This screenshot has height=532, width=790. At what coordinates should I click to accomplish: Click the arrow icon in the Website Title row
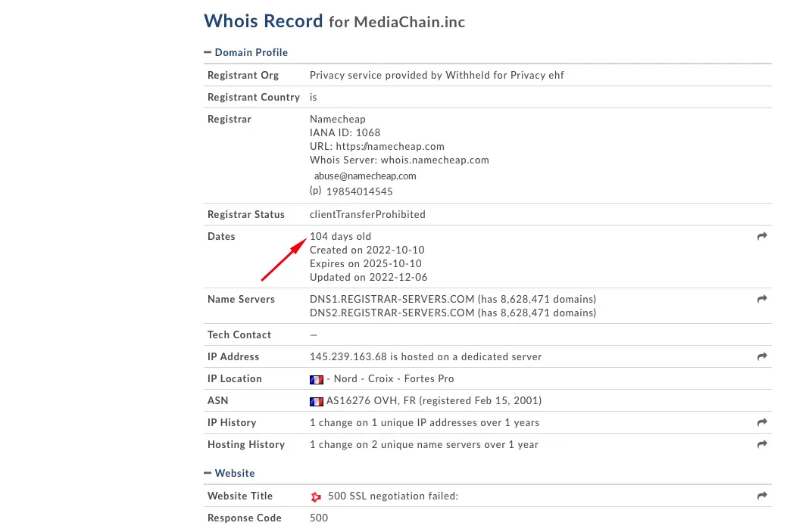762,496
